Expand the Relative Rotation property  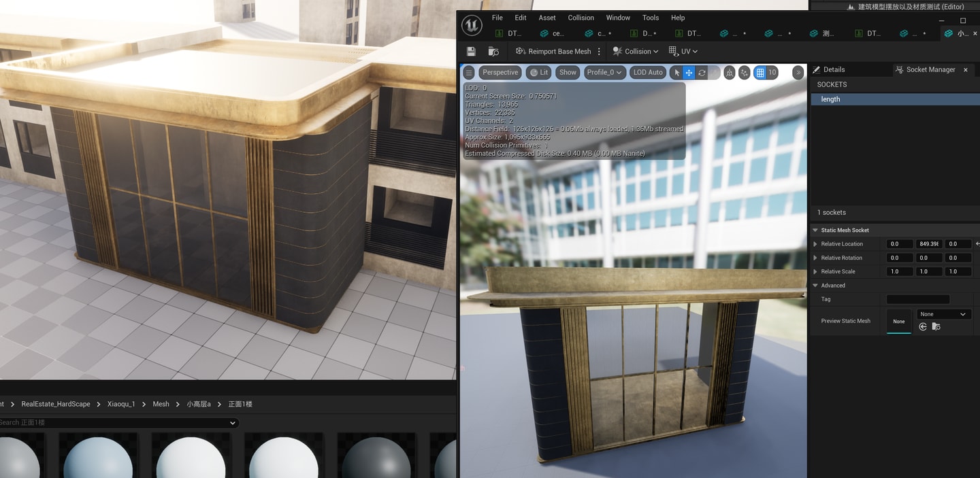[x=815, y=258]
